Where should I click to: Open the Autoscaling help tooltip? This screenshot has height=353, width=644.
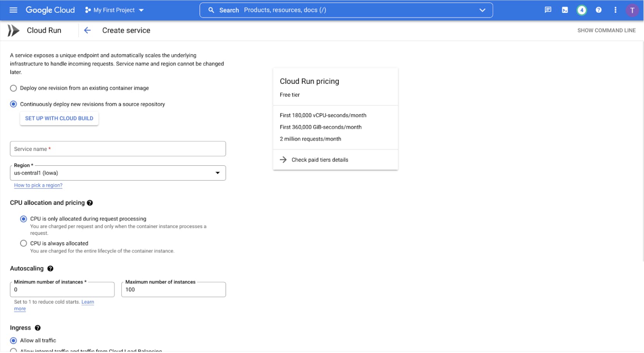50,268
